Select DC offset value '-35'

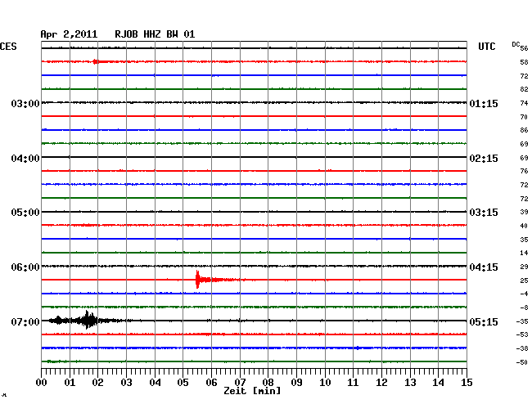(522, 321)
